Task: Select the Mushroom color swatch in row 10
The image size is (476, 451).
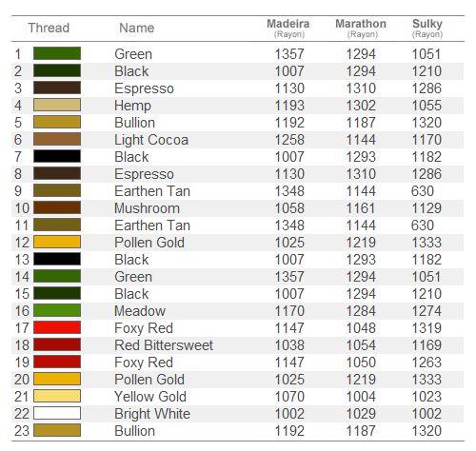Action: [x=57, y=207]
